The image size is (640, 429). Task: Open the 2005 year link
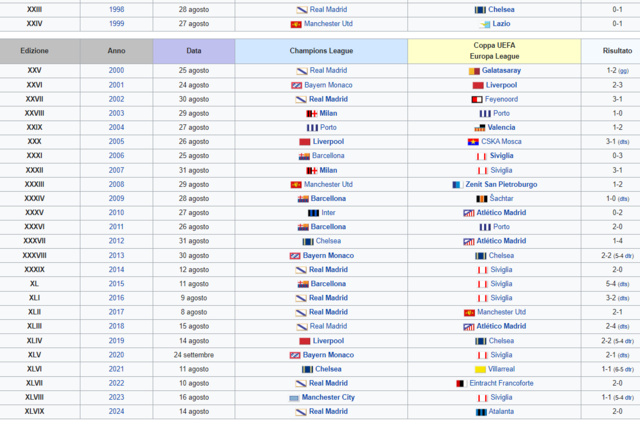pyautogui.click(x=116, y=141)
